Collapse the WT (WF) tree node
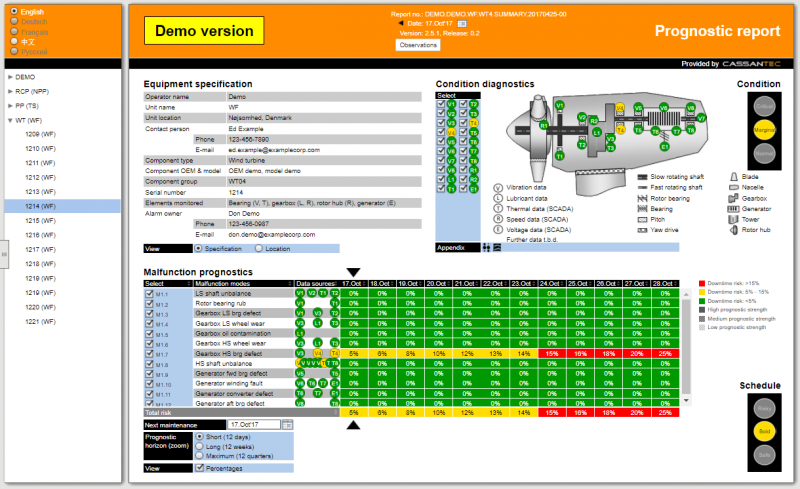 click(11, 120)
